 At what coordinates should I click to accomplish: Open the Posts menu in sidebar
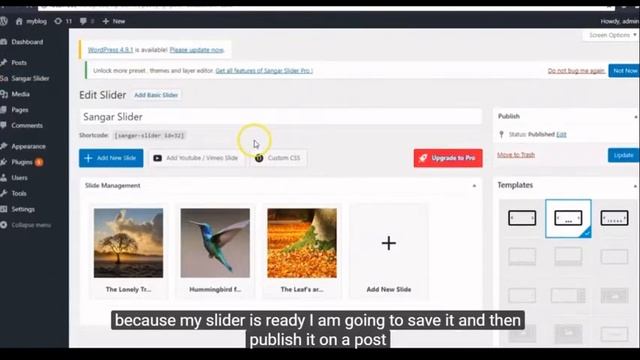pos(19,63)
